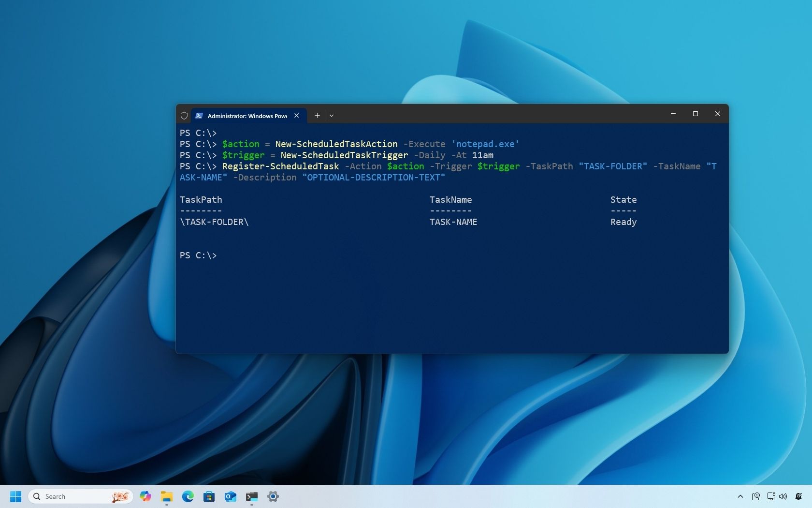Open a new Terminal tab
Viewport: 812px width, 508px height.
[317, 116]
